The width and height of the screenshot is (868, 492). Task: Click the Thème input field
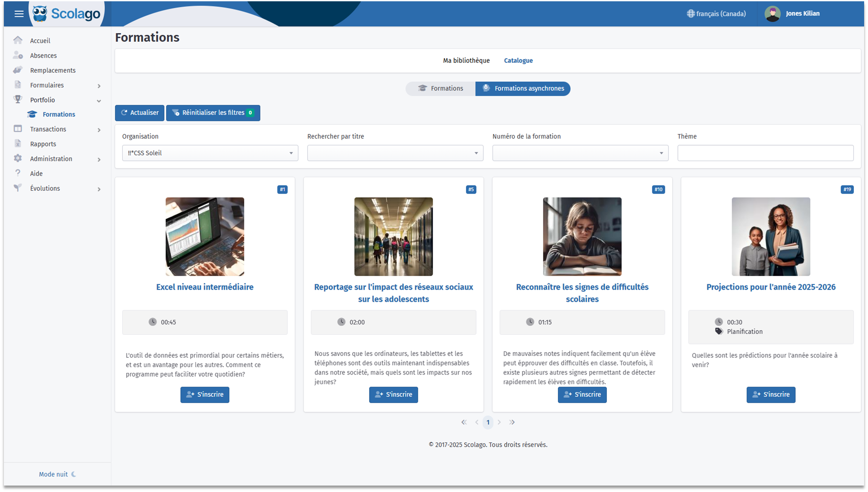[x=765, y=153]
